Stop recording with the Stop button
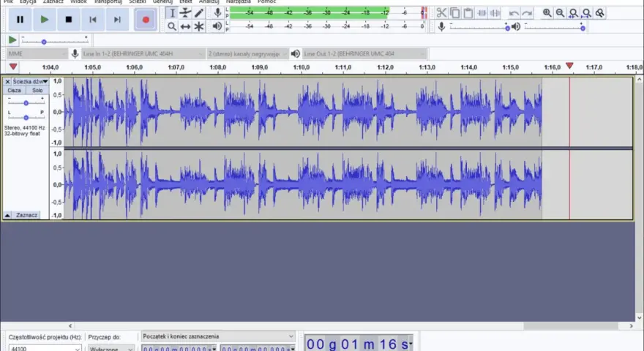This screenshot has height=351, width=644. point(69,19)
